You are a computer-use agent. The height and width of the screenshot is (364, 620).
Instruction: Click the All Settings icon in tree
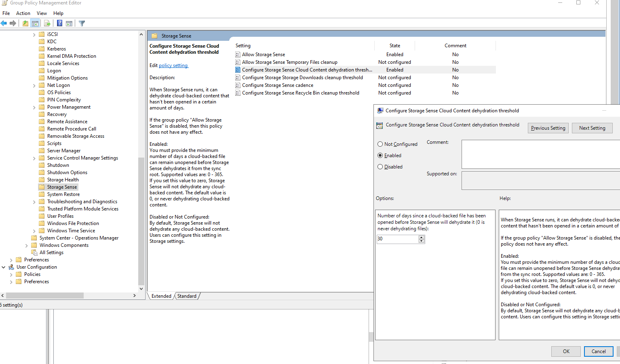tap(34, 252)
